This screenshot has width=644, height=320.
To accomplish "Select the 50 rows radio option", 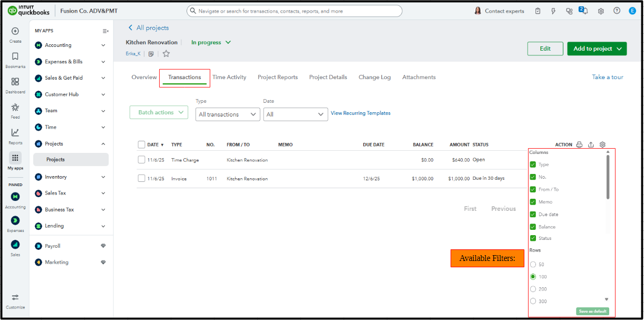I will [x=533, y=265].
